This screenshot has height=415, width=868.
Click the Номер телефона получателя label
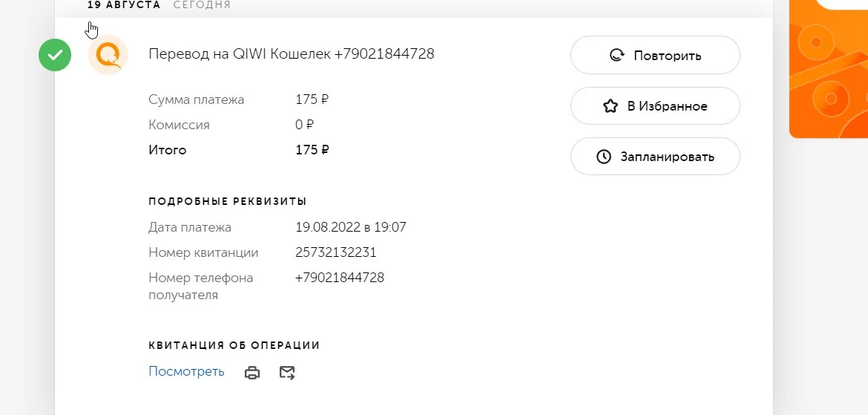201,286
